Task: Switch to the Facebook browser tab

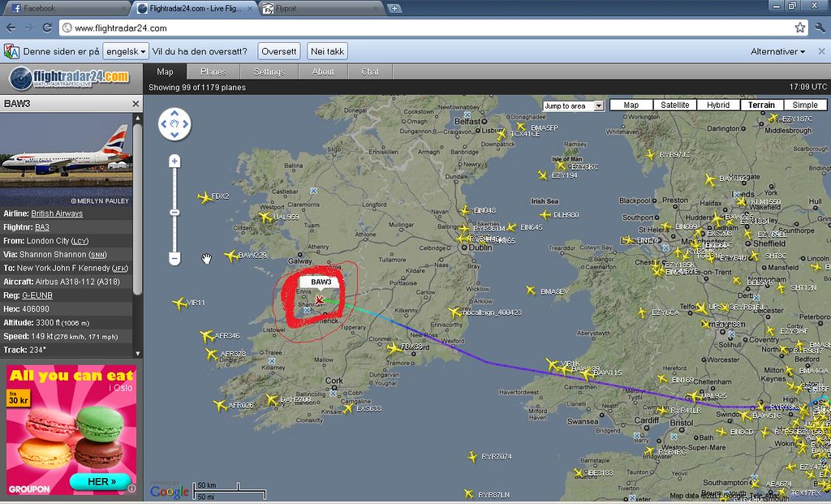Action: [x=67, y=8]
